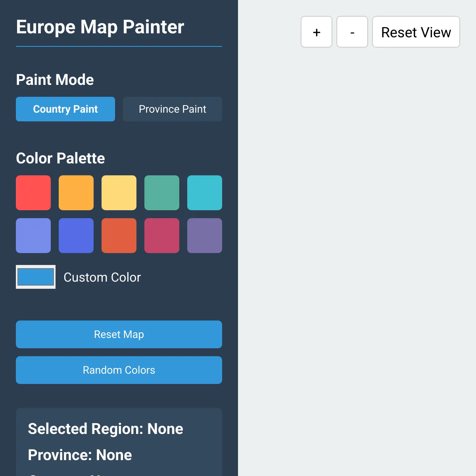Pick the burnt orange-red swatch
Screen dimensions: 476x476
pos(119,236)
